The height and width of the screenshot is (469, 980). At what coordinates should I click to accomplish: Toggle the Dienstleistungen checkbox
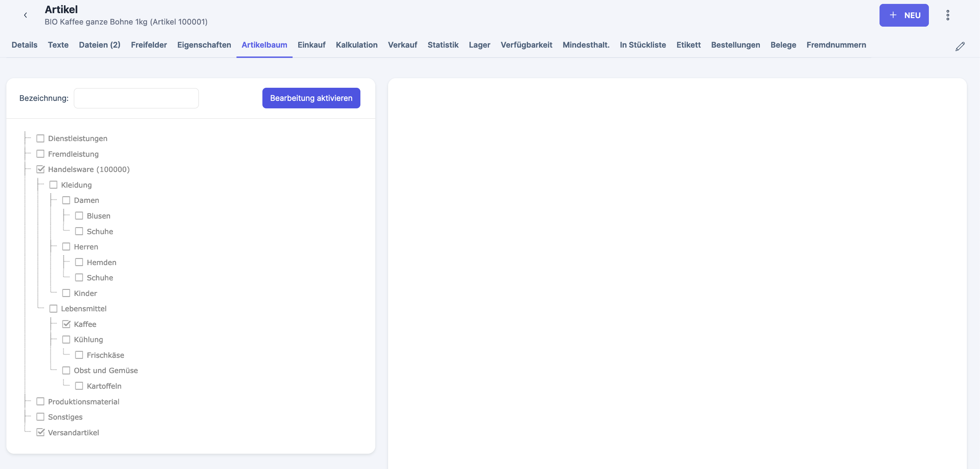pos(40,139)
